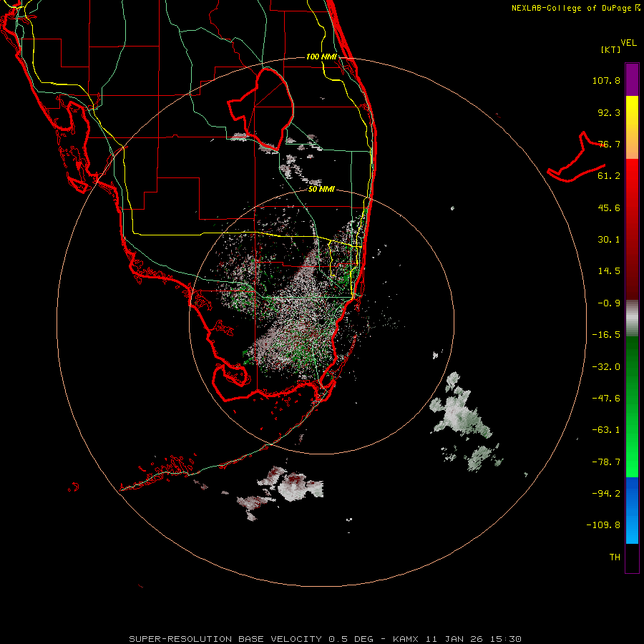This screenshot has height=644, width=644.
Task: Click the 61.2 velocity scale value
Action: click(609, 176)
